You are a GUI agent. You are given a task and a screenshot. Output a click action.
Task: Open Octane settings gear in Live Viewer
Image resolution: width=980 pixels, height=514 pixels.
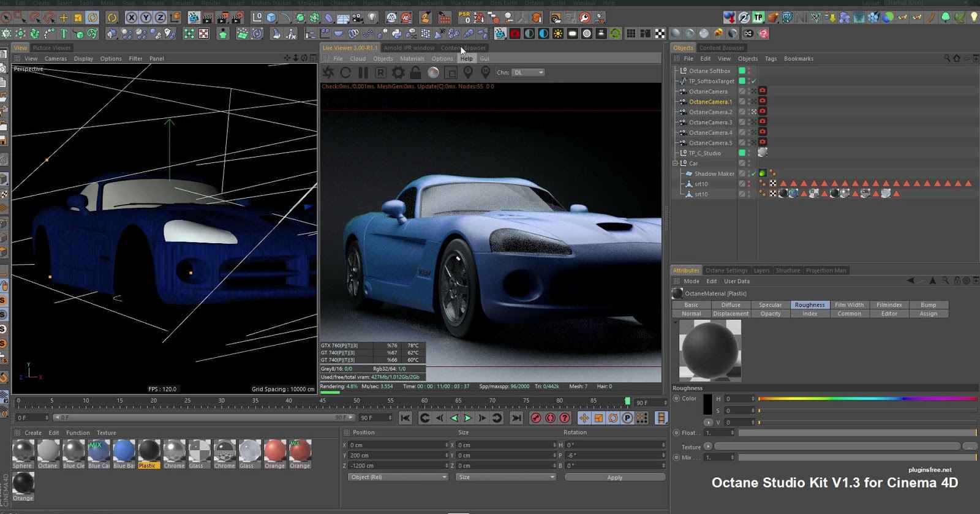pos(398,73)
